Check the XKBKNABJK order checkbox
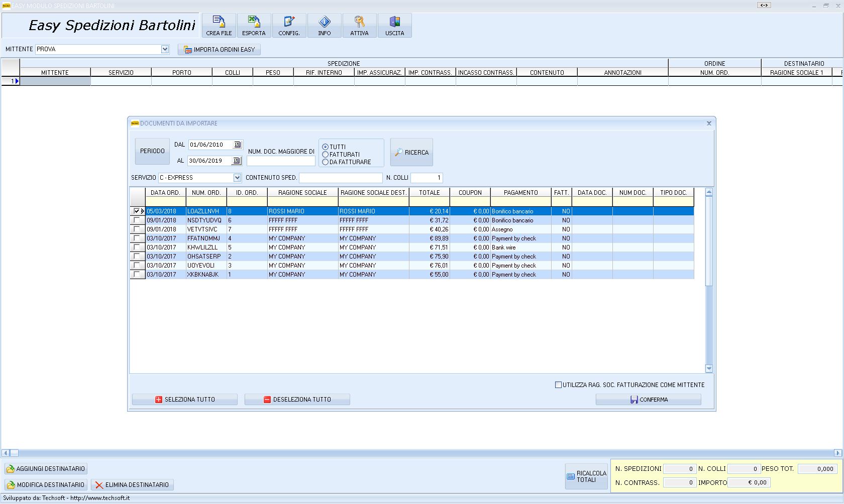This screenshot has width=844, height=504. [137, 275]
